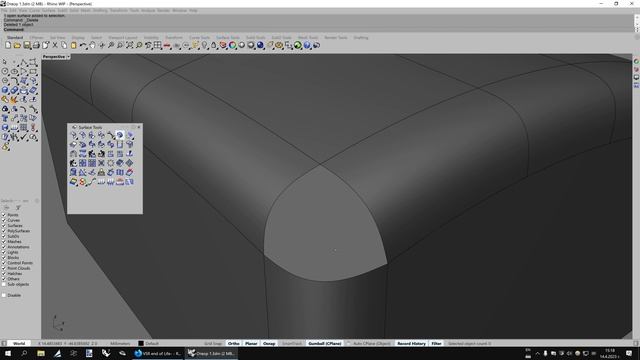Click first icon in Surface Tools panel top row
This screenshot has width=640, height=360.
coord(73,135)
